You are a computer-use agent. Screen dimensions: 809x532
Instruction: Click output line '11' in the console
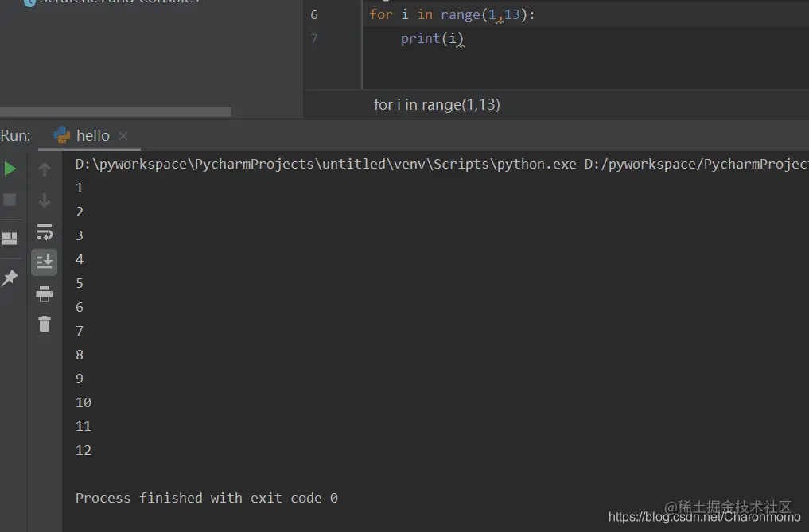click(x=83, y=426)
